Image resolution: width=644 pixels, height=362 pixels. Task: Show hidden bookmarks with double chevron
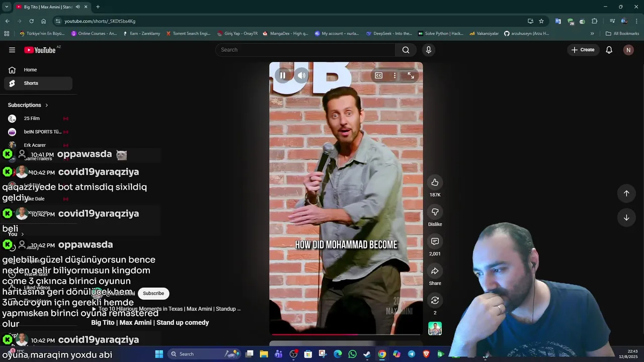592,34
